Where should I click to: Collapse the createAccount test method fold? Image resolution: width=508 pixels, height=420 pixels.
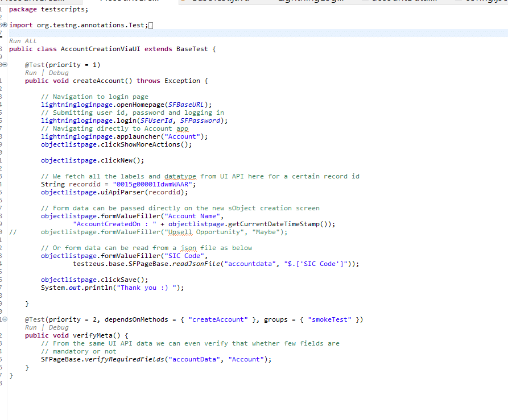coord(5,65)
